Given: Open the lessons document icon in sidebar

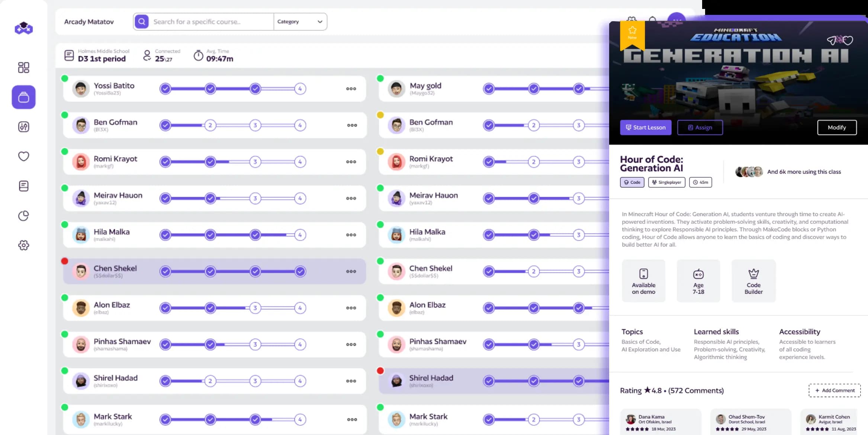Looking at the screenshot, I should [23, 186].
